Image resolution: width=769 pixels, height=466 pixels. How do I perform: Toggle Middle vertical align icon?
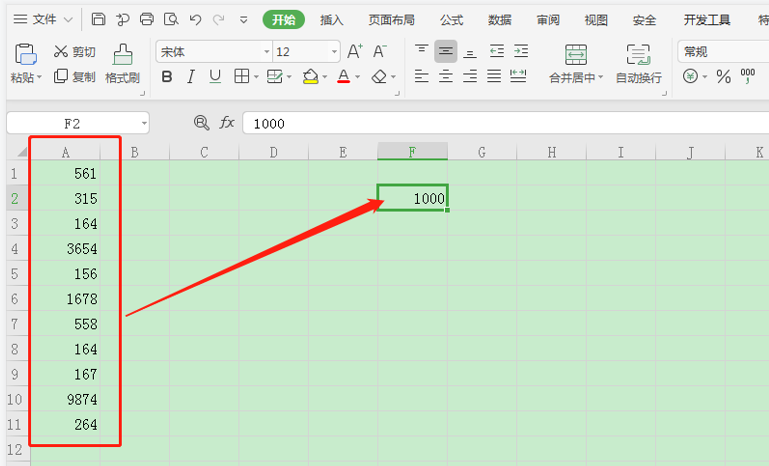[445, 51]
